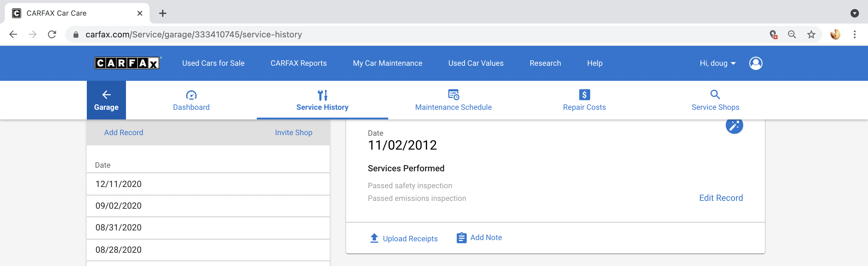The image size is (868, 266).
Task: Click the Date column header in list
Action: [103, 165]
